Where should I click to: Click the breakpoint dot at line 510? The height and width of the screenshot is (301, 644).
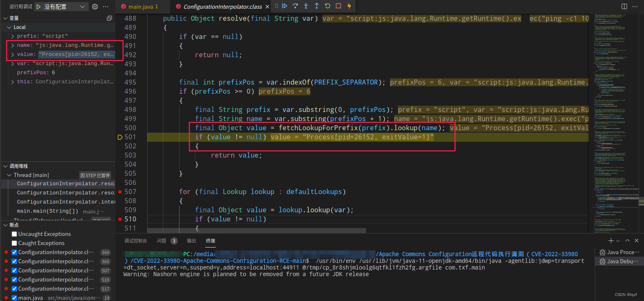pos(120,219)
